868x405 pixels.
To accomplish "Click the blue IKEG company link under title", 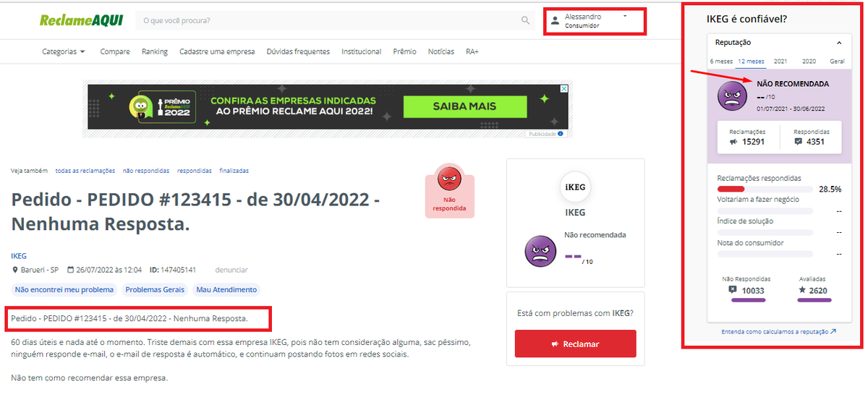I will (x=19, y=256).
